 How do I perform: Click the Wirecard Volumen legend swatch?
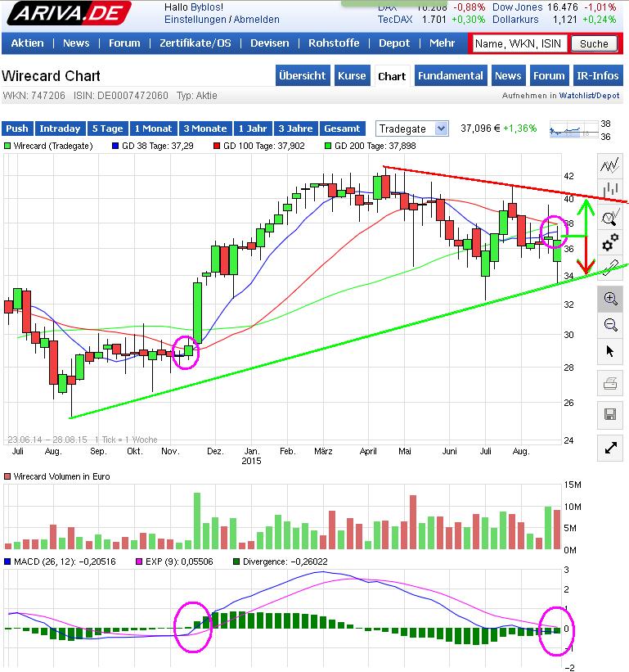[x=7, y=476]
